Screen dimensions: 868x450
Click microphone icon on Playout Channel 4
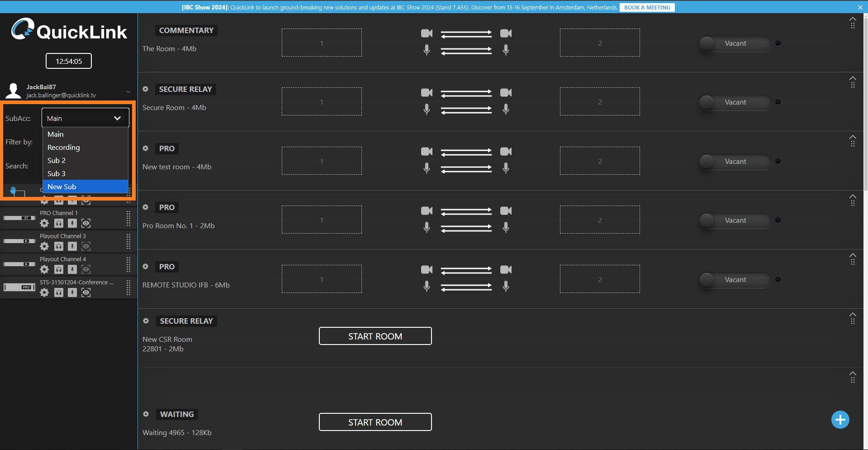pos(72,269)
